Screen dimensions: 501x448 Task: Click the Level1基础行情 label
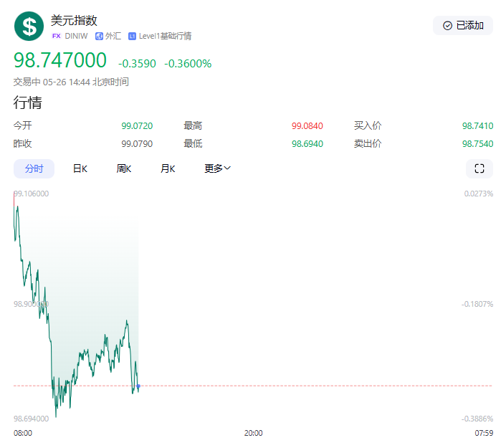tap(165, 36)
